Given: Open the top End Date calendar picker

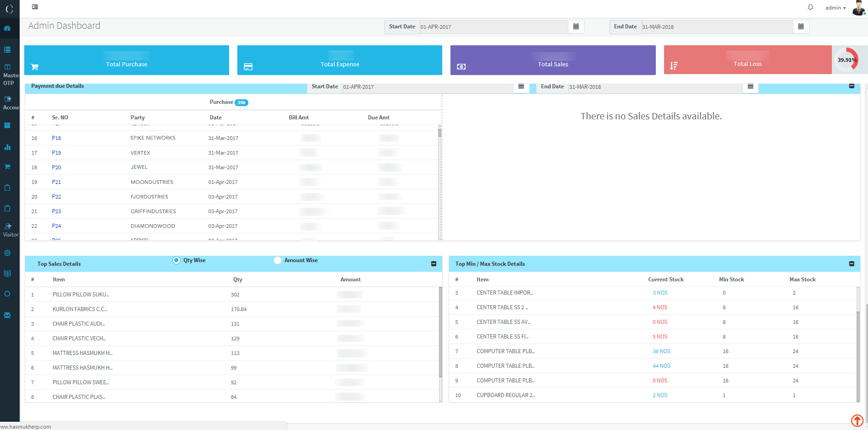Looking at the screenshot, I should 801,27.
